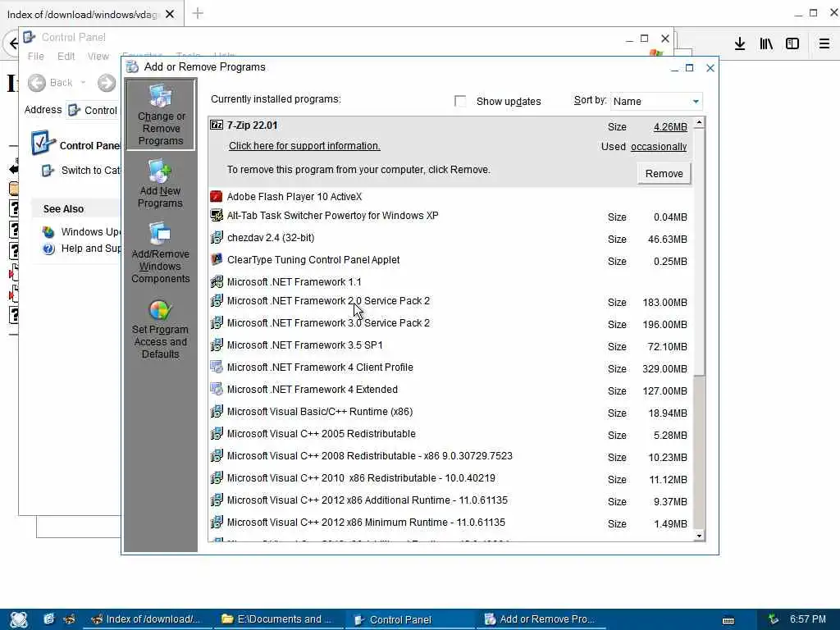
Task: Open the Sort by Name dropdown
Action: [657, 101]
